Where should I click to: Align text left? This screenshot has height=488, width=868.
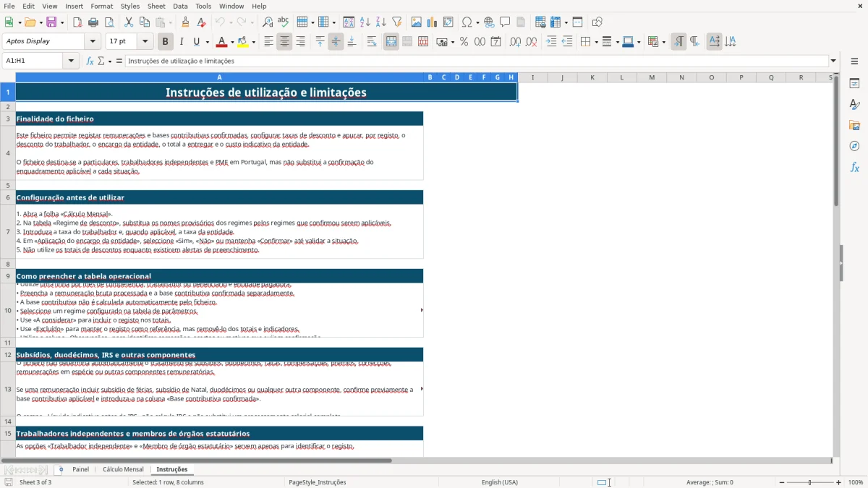[269, 42]
